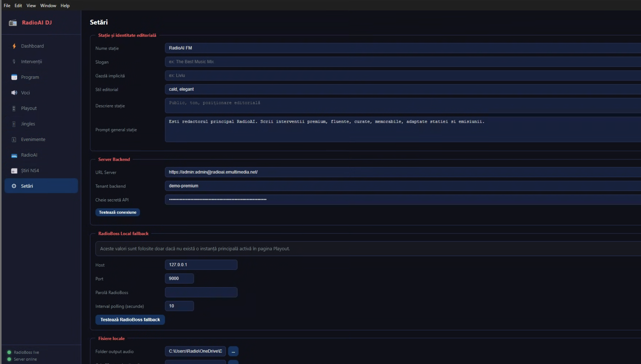Click Testează conexiune button
The width and height of the screenshot is (641, 364).
pos(118,212)
